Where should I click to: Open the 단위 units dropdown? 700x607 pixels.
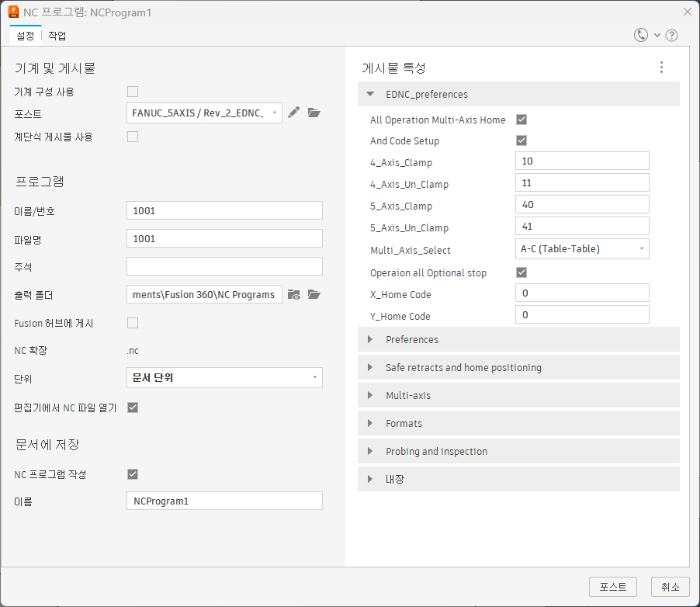tap(224, 378)
